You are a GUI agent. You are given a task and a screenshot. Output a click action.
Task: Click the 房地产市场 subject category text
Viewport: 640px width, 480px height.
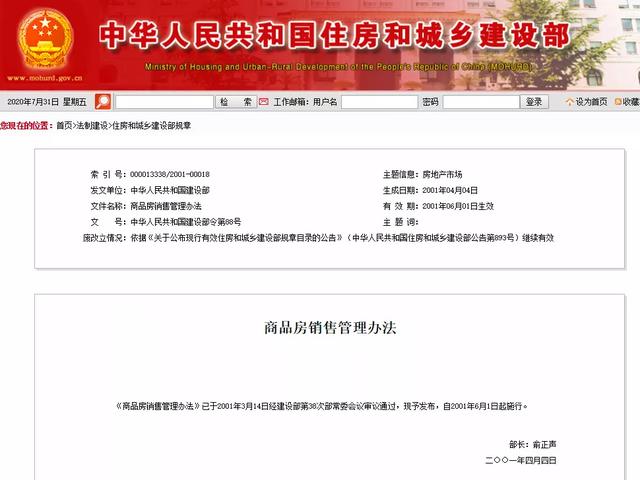pyautogui.click(x=442, y=174)
